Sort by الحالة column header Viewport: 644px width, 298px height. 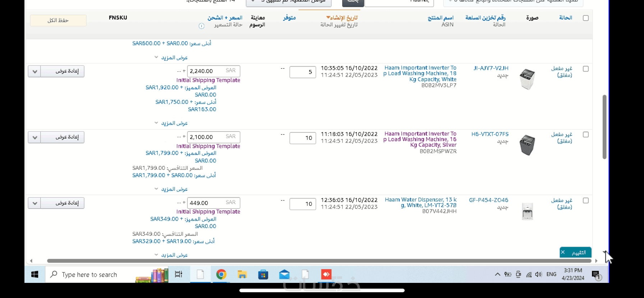pos(566,18)
